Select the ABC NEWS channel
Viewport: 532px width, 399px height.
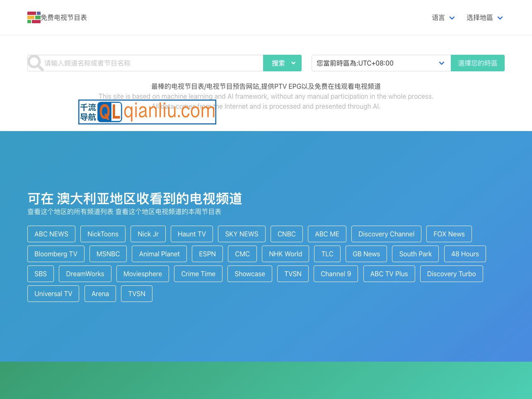click(51, 234)
